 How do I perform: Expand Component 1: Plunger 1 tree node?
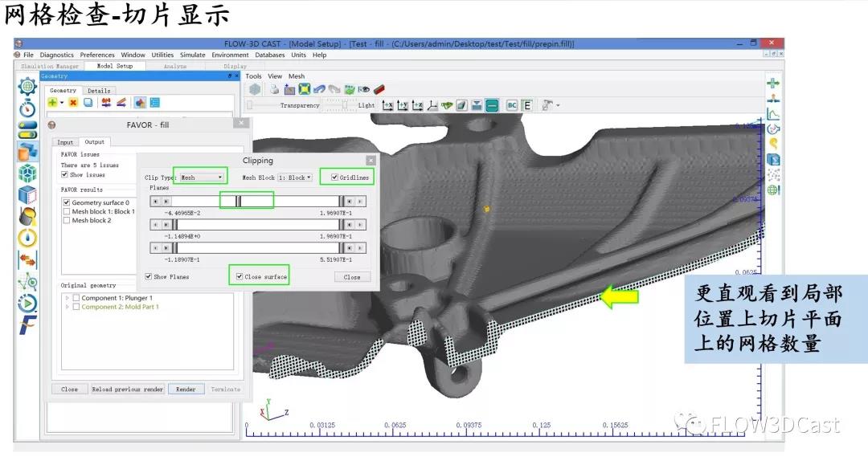(66, 298)
